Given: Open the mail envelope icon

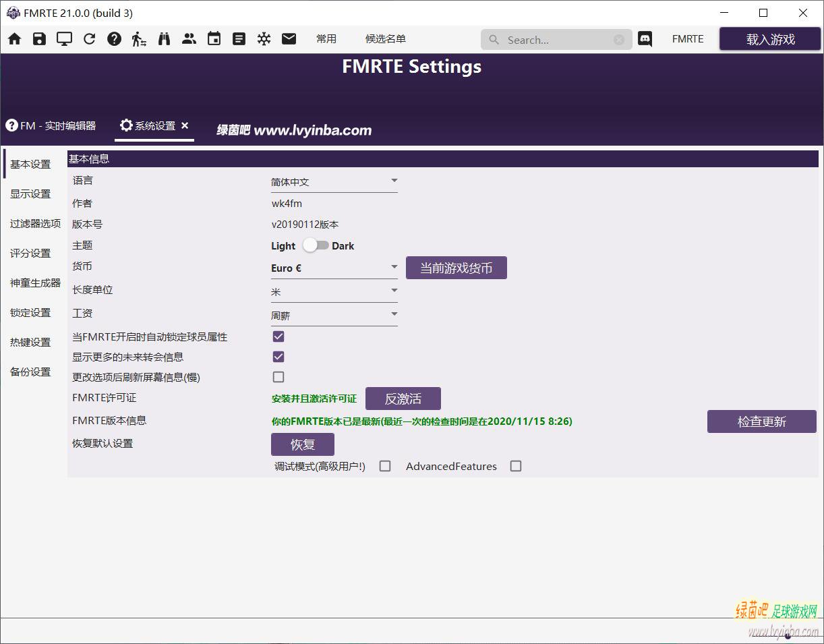Looking at the screenshot, I should pyautogui.click(x=289, y=39).
